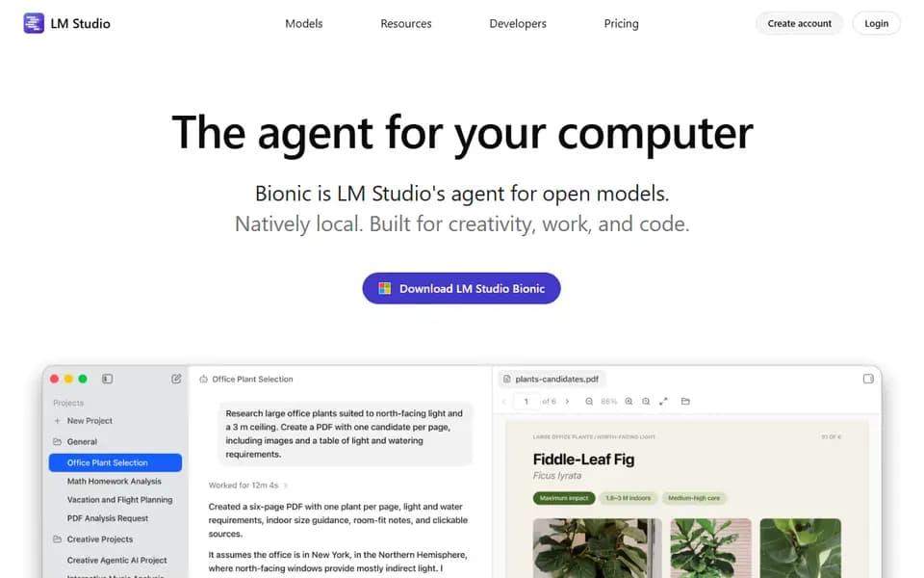Viewport: 924px width, 578px height.
Task: Toggle the right preview panel icon
Action: (x=868, y=379)
